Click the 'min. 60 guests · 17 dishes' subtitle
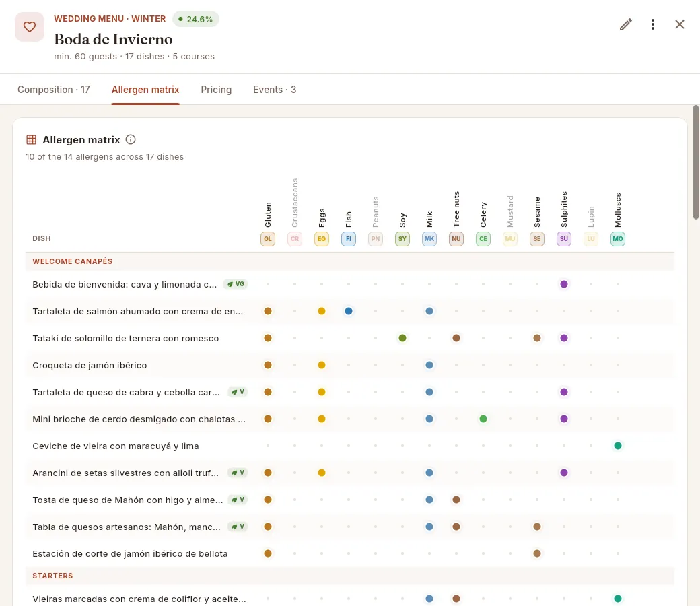 point(135,57)
